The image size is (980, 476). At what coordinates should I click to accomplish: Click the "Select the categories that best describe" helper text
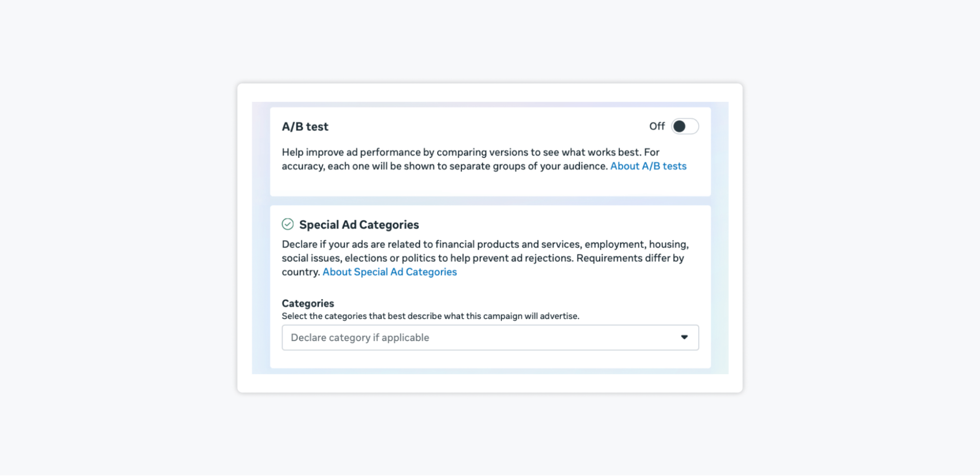pos(430,316)
